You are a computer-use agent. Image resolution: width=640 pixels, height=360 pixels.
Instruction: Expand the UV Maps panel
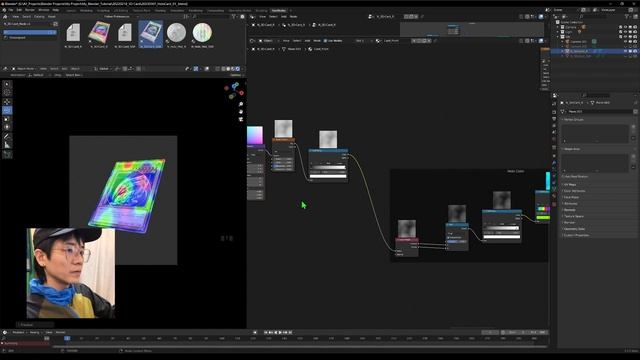570,184
